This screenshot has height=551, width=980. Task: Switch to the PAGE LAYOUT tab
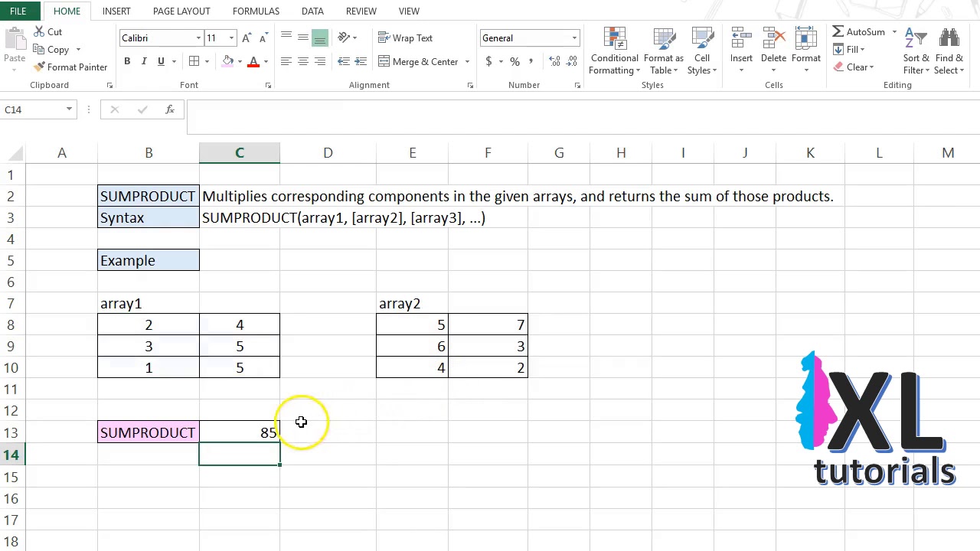(181, 11)
